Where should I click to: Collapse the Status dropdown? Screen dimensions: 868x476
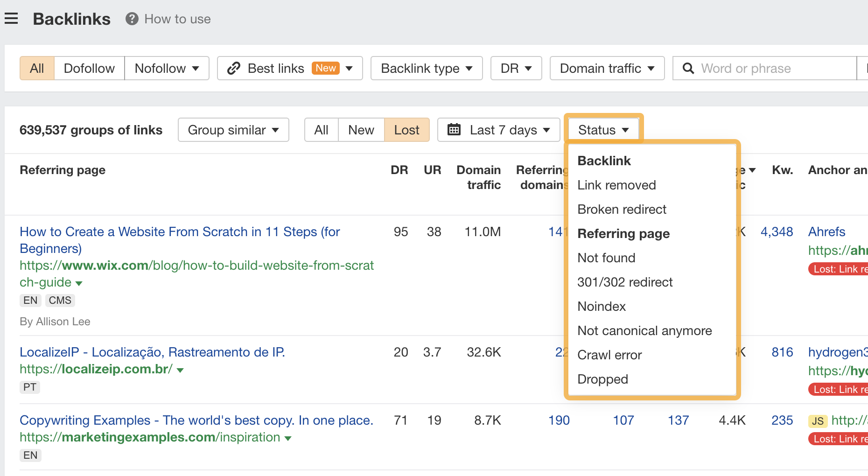click(603, 130)
